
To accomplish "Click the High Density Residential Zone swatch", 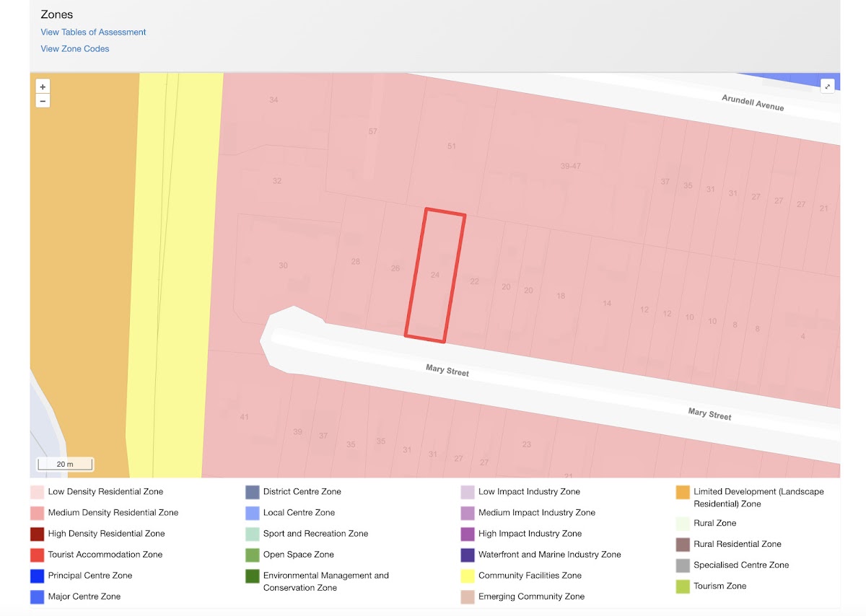I will (x=36, y=534).
